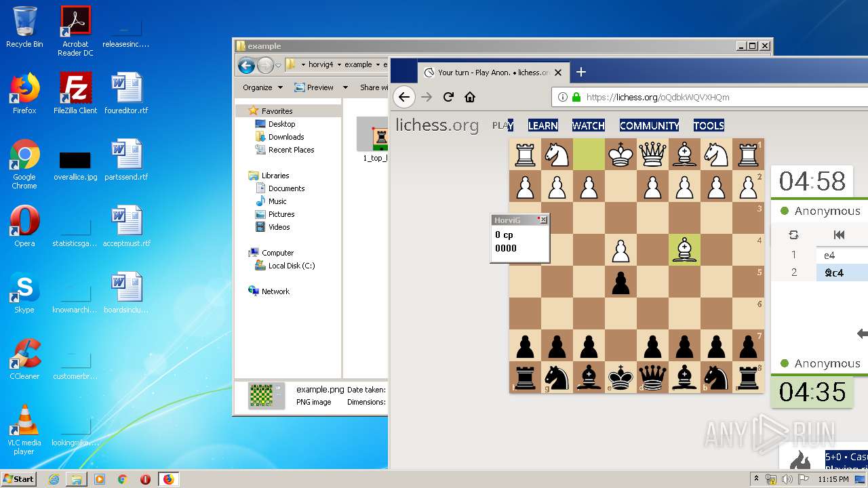Screen dimensions: 868x488
Task: Launch VLC media player desktop shortcut
Action: [x=24, y=430]
